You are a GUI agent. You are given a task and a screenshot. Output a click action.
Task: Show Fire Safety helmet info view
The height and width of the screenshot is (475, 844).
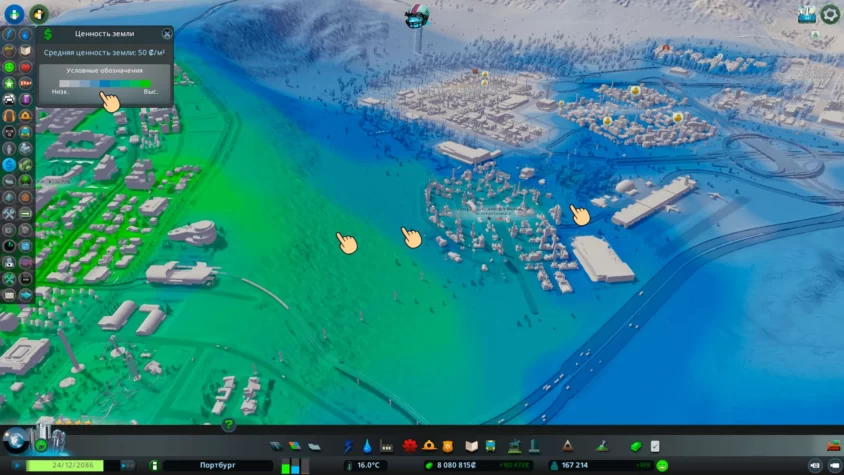pyautogui.click(x=25, y=116)
